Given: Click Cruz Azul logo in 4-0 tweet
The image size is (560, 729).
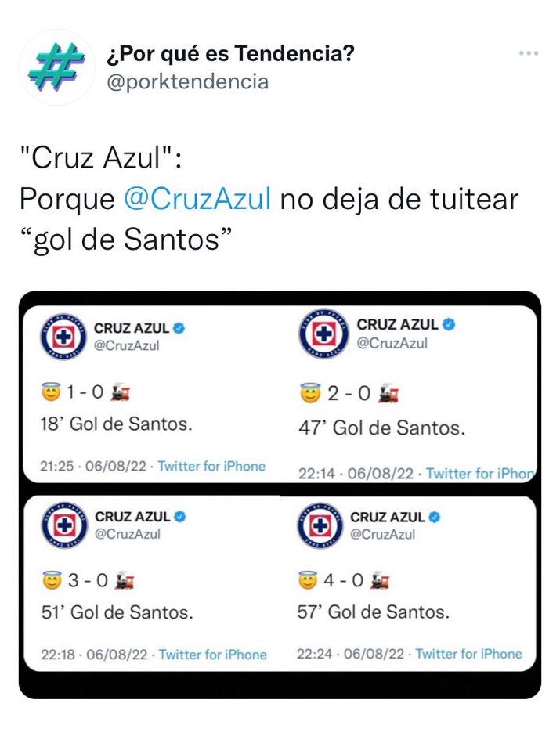Looking at the screenshot, I should coord(320,525).
